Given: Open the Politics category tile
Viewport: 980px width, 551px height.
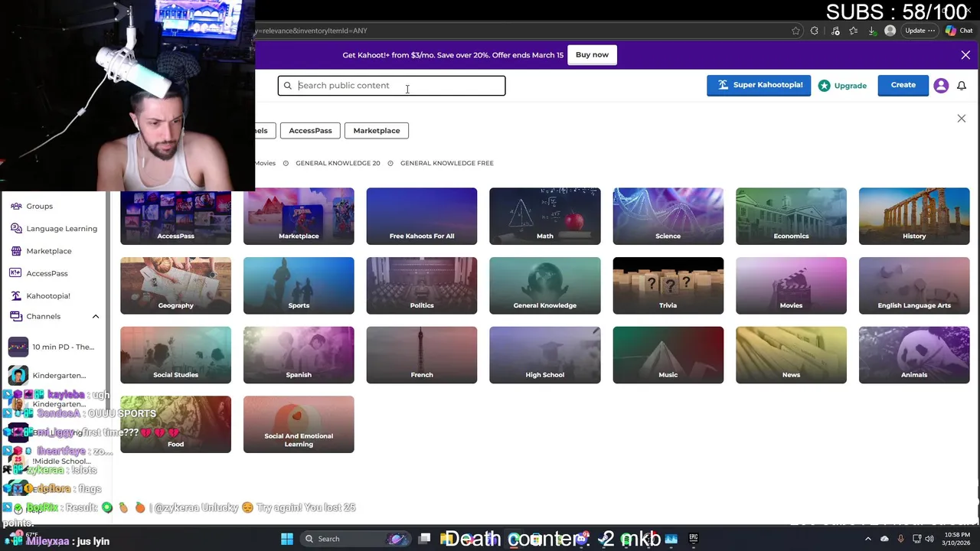Looking at the screenshot, I should click(x=422, y=285).
